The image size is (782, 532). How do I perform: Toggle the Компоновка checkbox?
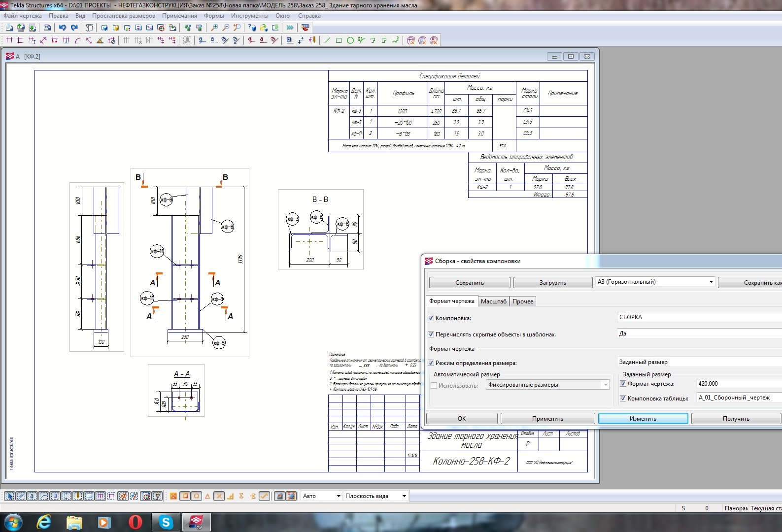pyautogui.click(x=431, y=318)
